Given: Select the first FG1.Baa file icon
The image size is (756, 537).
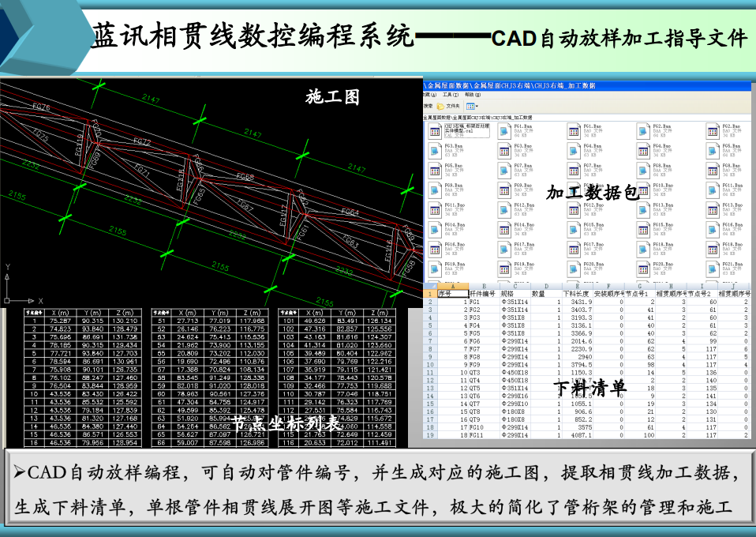Looking at the screenshot, I should coord(504,131).
